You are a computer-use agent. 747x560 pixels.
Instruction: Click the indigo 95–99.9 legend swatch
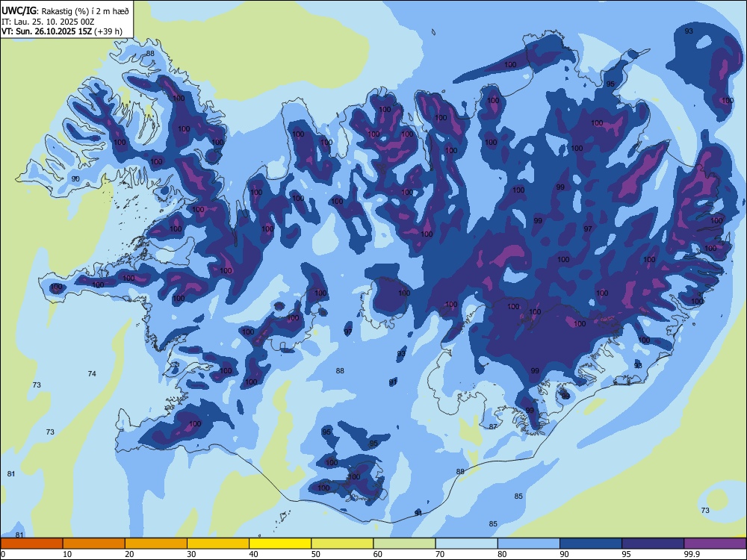pyautogui.click(x=653, y=544)
